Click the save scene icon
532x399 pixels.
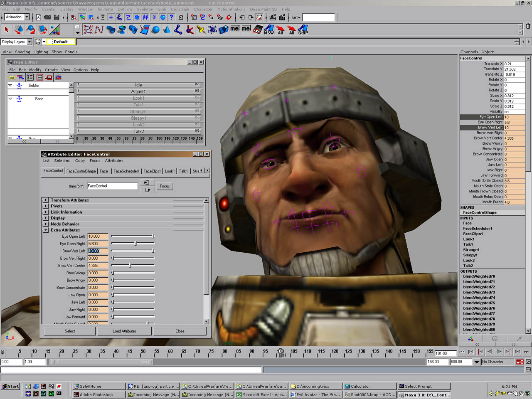click(x=57, y=17)
